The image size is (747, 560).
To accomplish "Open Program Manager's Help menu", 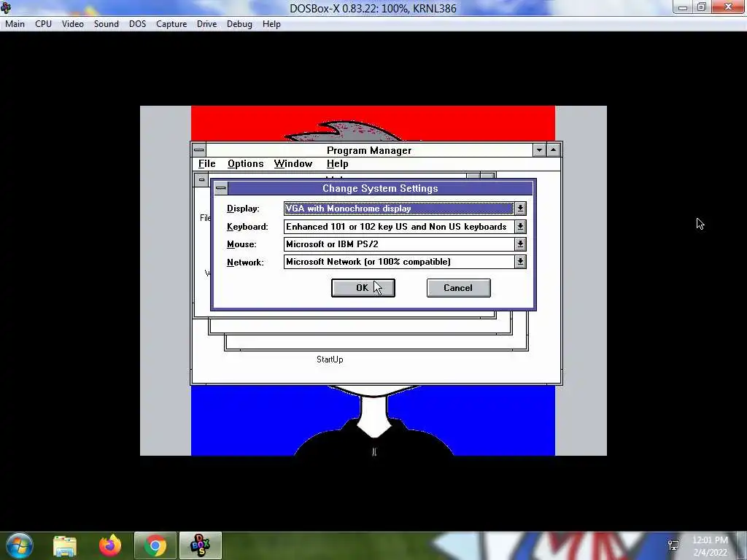I will [x=337, y=164].
